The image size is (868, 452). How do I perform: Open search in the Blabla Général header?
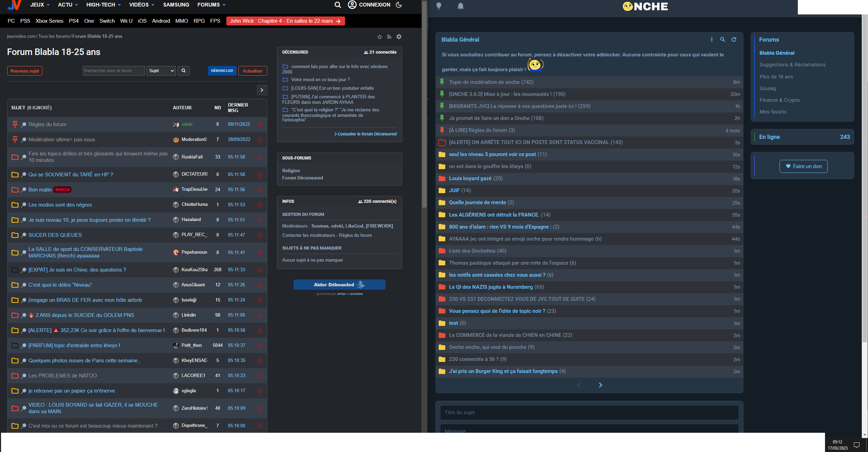click(723, 40)
